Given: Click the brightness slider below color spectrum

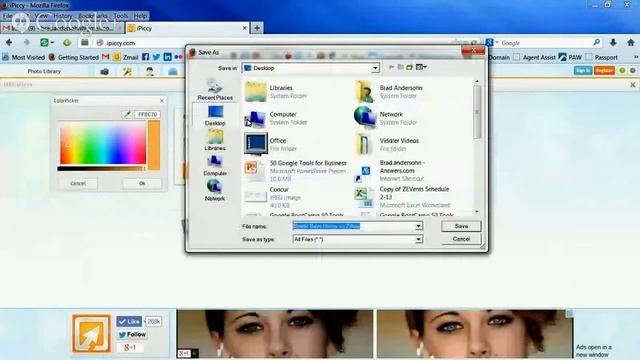Looking at the screenshot, I should coord(101,168).
